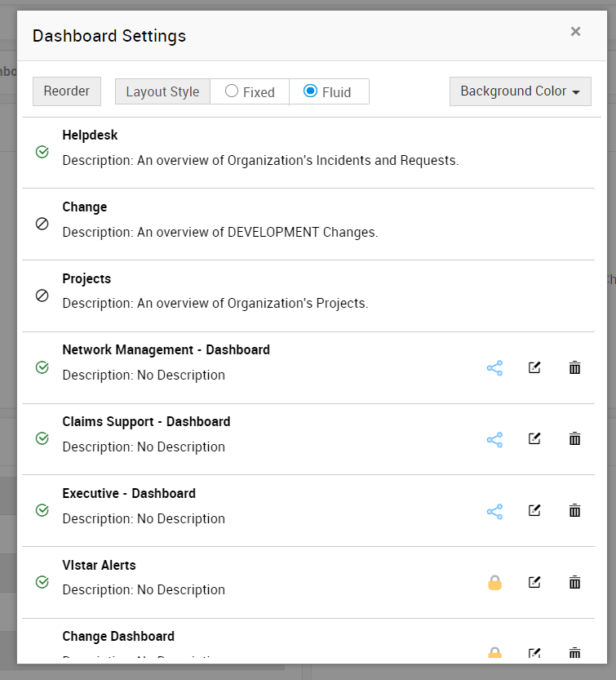
Task: Share the Executive dashboard
Action: (494, 512)
